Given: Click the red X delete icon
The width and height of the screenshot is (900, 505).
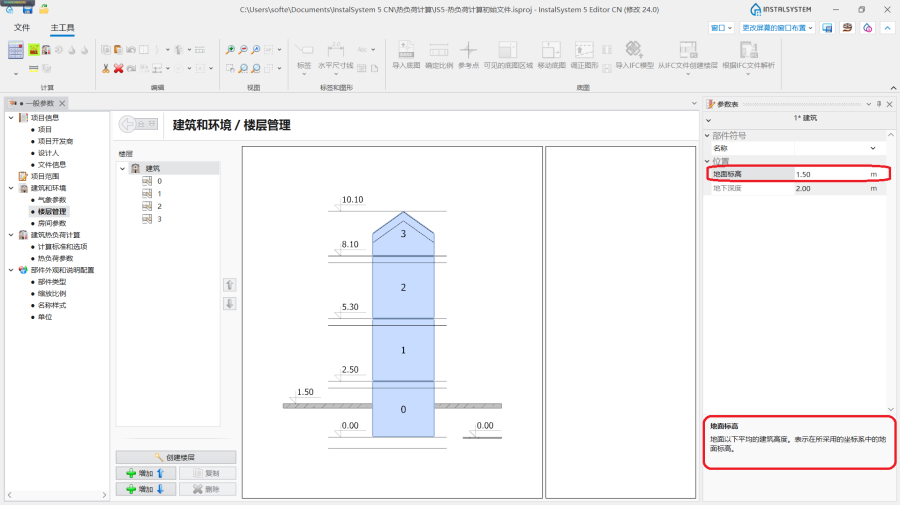Looking at the screenshot, I should pyautogui.click(x=118, y=68).
